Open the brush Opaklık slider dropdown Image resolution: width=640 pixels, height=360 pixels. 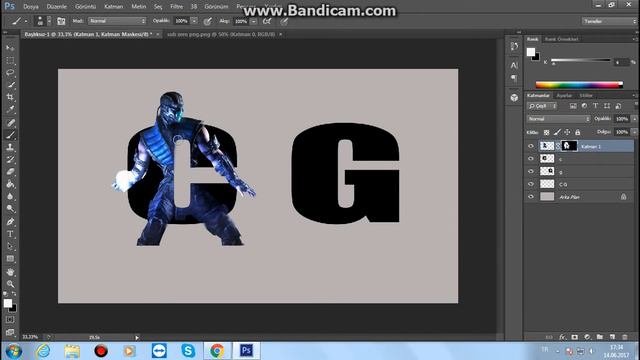194,21
